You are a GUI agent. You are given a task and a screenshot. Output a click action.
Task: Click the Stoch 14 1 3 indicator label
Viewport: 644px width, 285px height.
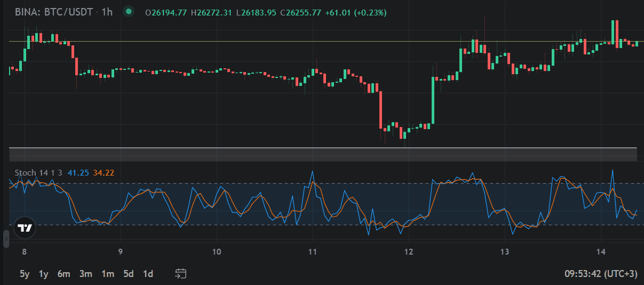(x=39, y=172)
